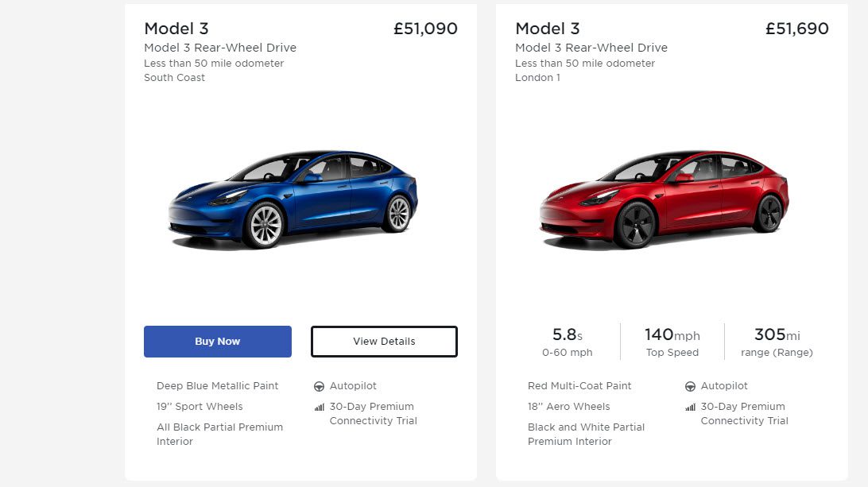
Task: Click the 140mph Top Speed stat
Action: 672,342
